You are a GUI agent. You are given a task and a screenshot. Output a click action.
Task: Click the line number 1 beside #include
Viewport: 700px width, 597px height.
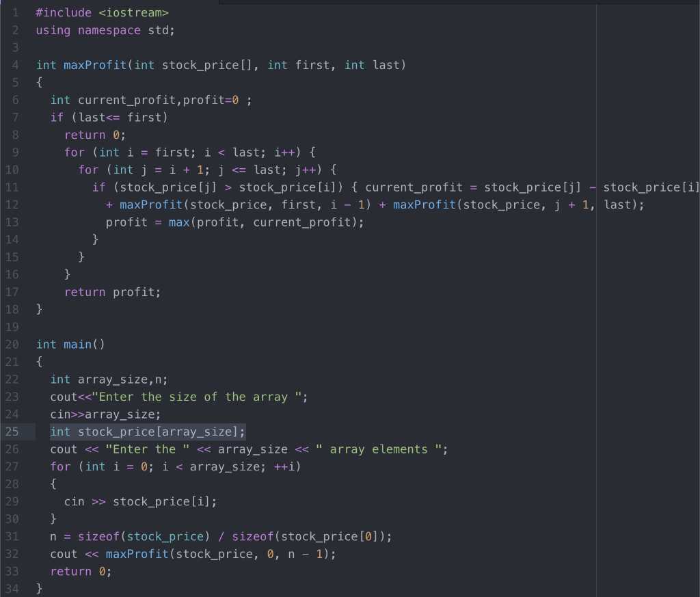pos(16,12)
